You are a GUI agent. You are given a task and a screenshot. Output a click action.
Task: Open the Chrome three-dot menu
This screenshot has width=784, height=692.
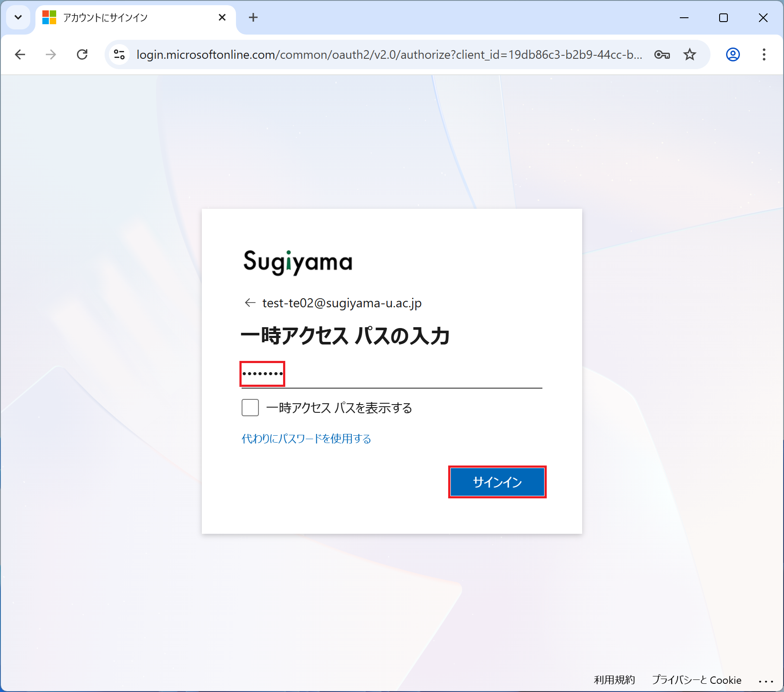click(x=764, y=54)
